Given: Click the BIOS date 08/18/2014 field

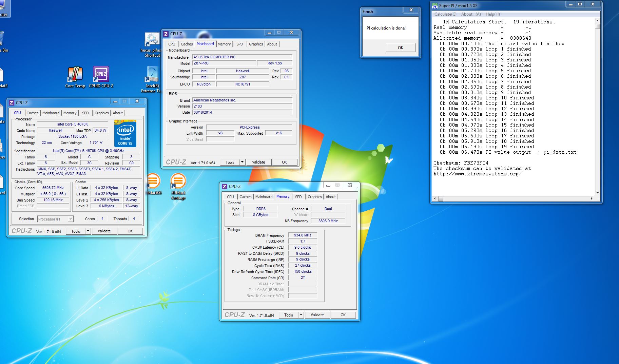Looking at the screenshot, I should point(242,112).
